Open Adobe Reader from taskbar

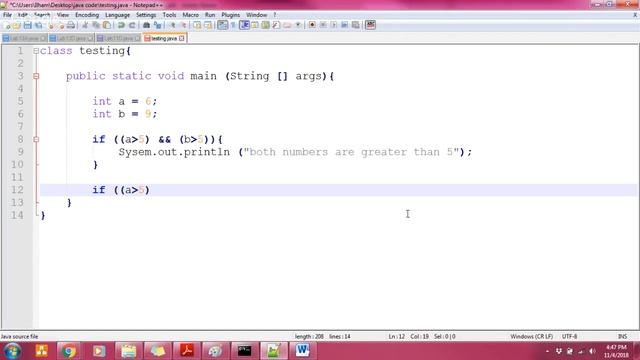click(x=187, y=351)
